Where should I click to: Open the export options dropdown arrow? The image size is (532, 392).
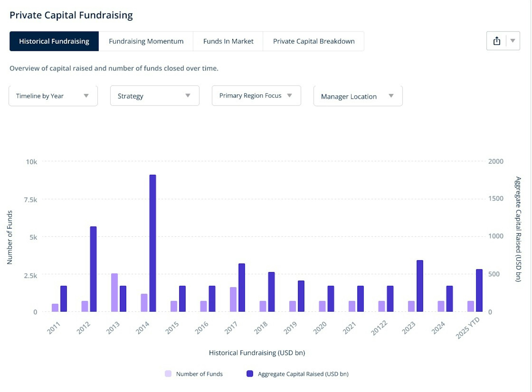tap(513, 41)
